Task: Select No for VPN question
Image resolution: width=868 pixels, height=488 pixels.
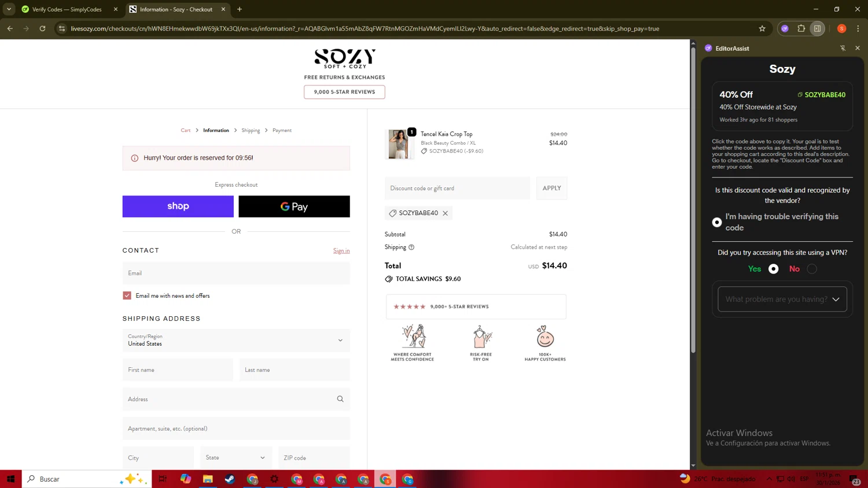Action: click(812, 269)
